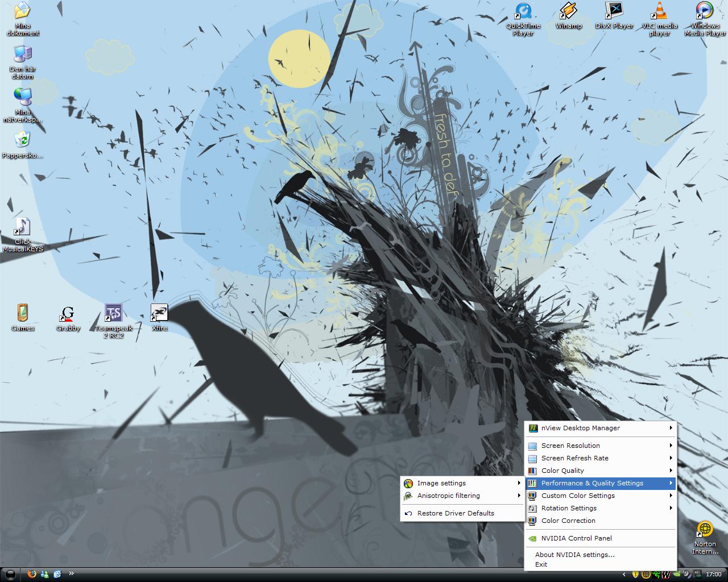The width and height of the screenshot is (728, 582).
Task: Open Norton Internet Security desktop icon
Action: [x=705, y=538]
